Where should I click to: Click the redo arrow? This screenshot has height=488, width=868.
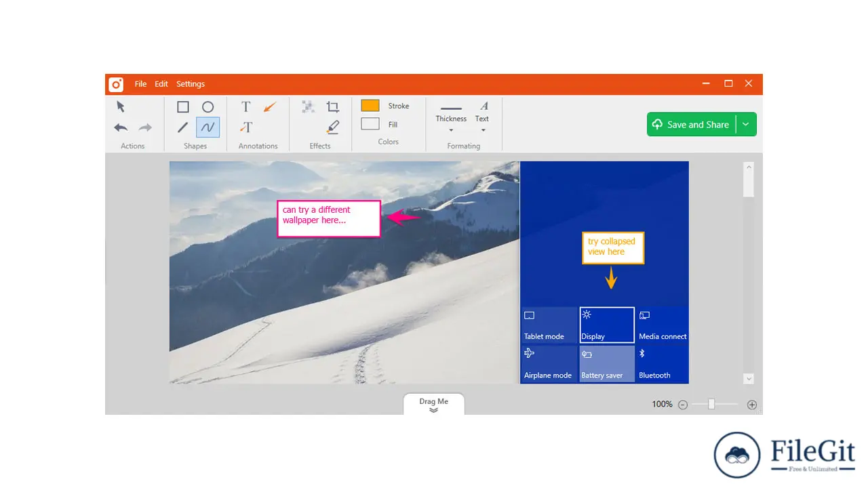145,127
